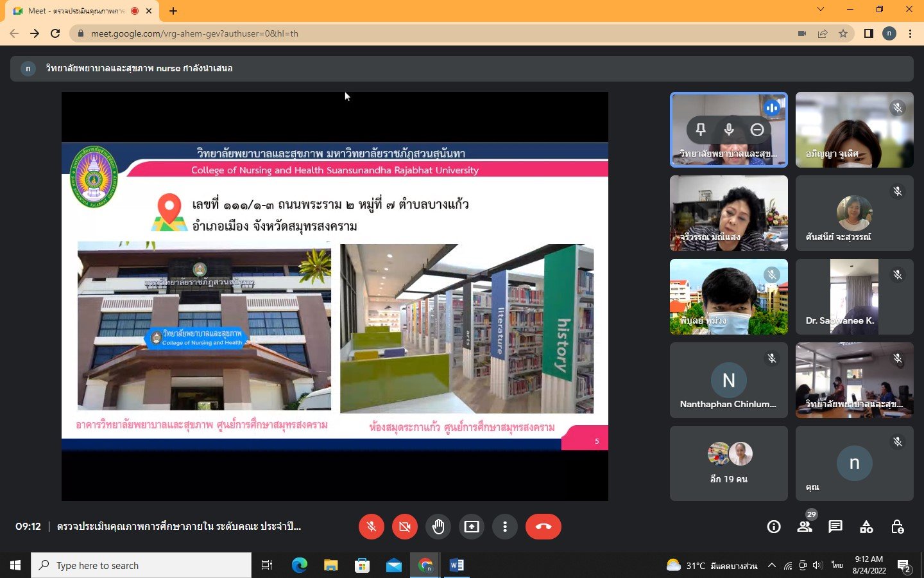
Task: Open host controls lock icon
Action: point(897,527)
